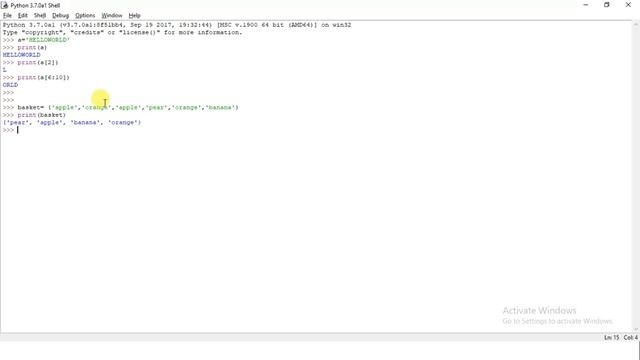Open the Options menu
Viewport: 640px width, 360px height.
pos(85,16)
